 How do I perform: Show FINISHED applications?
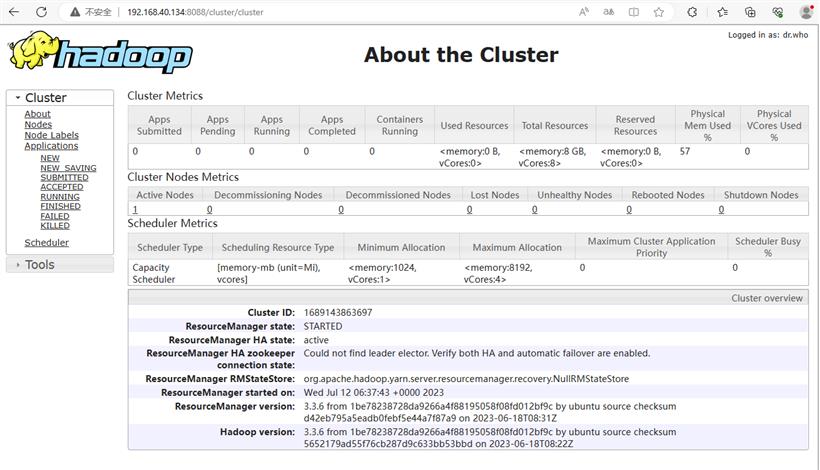pyautogui.click(x=61, y=206)
